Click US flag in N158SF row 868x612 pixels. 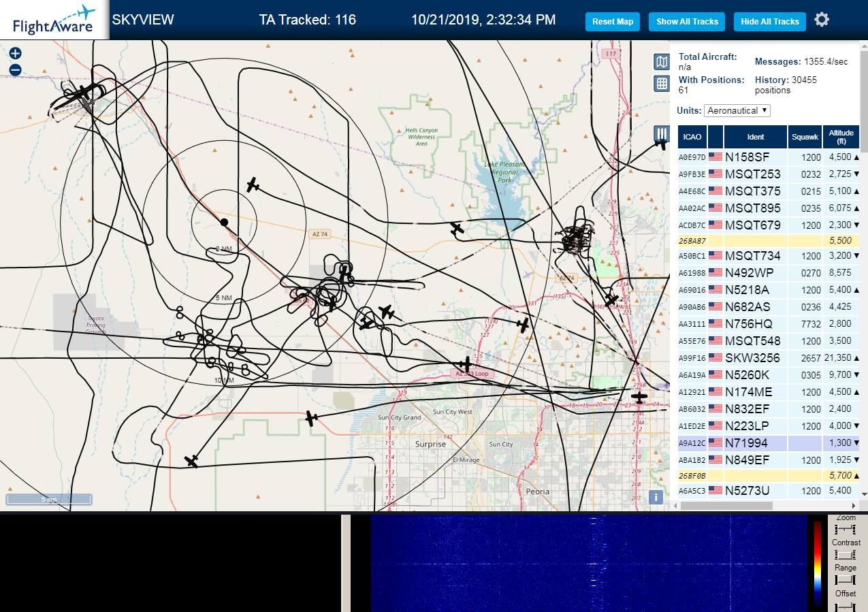[716, 157]
